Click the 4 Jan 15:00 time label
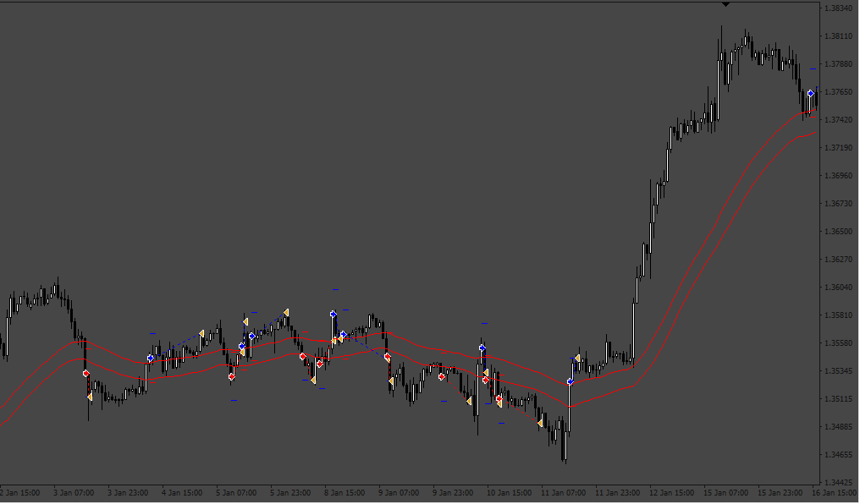This screenshot has height=504, width=860. [x=182, y=493]
